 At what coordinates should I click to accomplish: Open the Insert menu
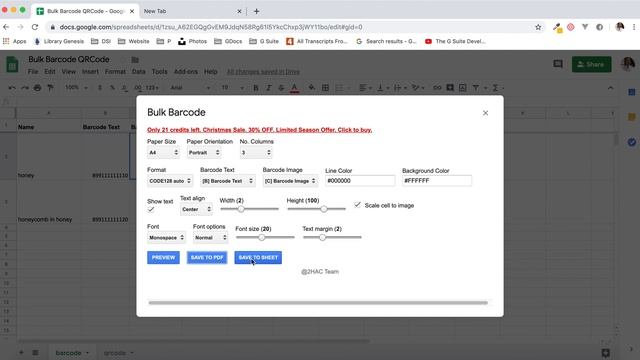tap(90, 71)
